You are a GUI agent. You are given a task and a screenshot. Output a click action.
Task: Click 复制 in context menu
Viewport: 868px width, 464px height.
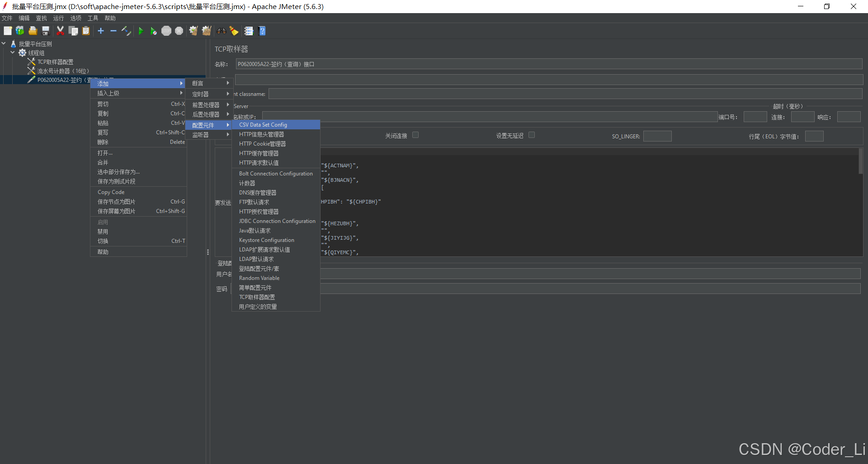coord(138,114)
